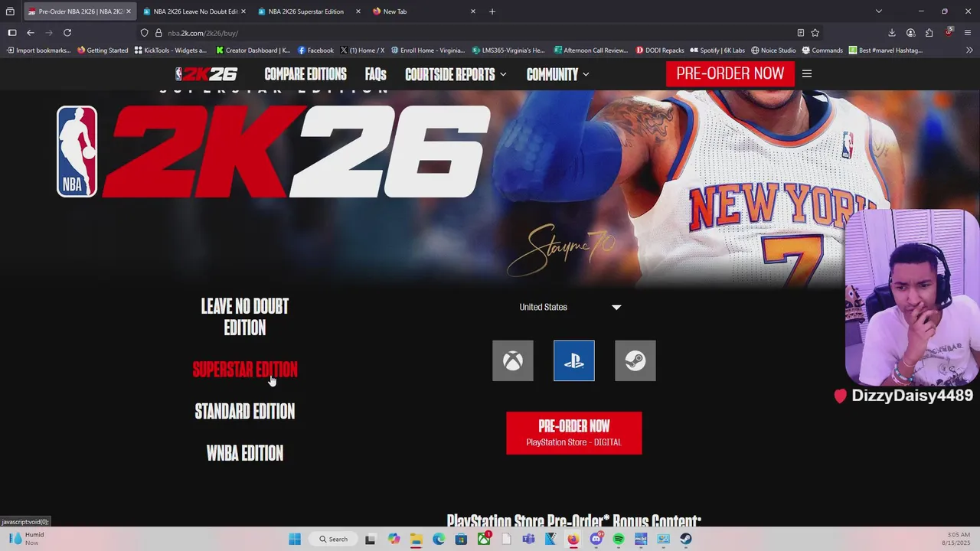Open the Firefox application menu
The image size is (980, 551).
[x=969, y=33]
